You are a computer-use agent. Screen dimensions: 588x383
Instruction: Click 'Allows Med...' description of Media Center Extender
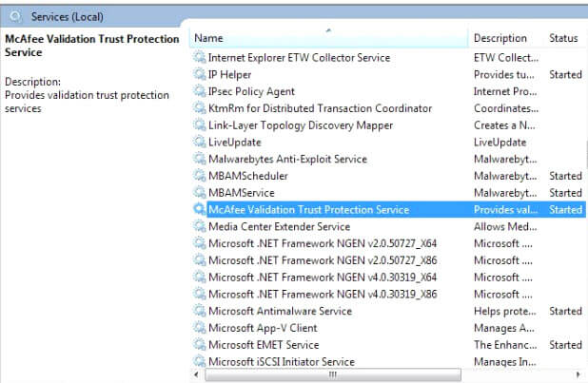click(x=505, y=226)
